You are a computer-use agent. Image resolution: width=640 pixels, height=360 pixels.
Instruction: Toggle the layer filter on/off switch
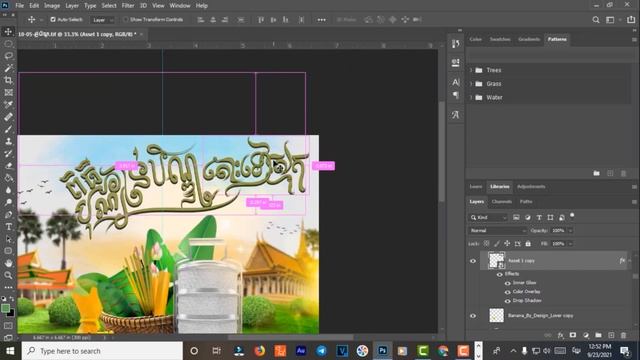coord(572,215)
